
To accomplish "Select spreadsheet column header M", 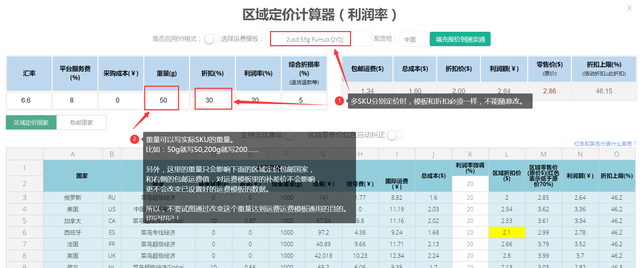I will tap(544, 154).
